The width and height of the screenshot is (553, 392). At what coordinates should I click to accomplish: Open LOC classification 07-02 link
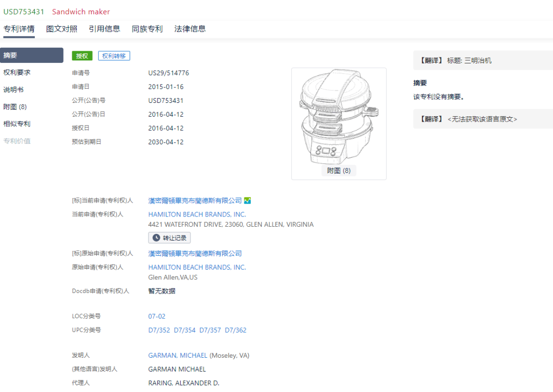tap(157, 316)
